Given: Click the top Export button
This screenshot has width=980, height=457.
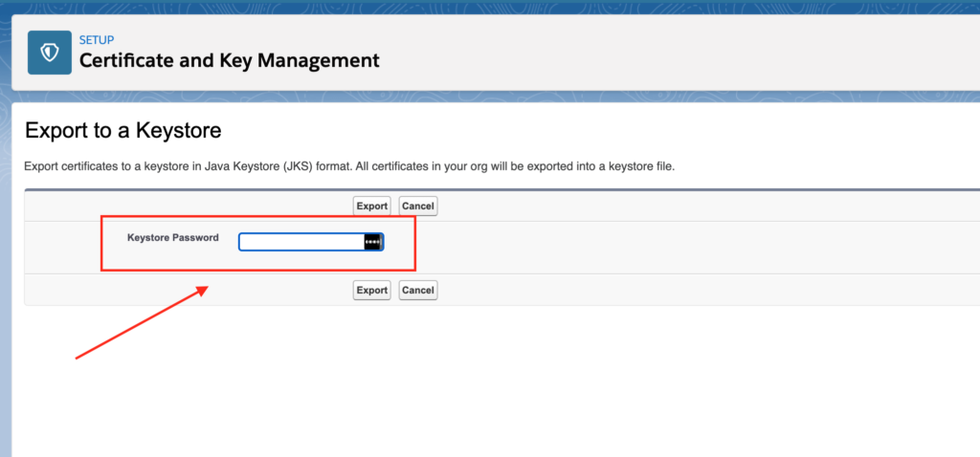Looking at the screenshot, I should coord(371,206).
